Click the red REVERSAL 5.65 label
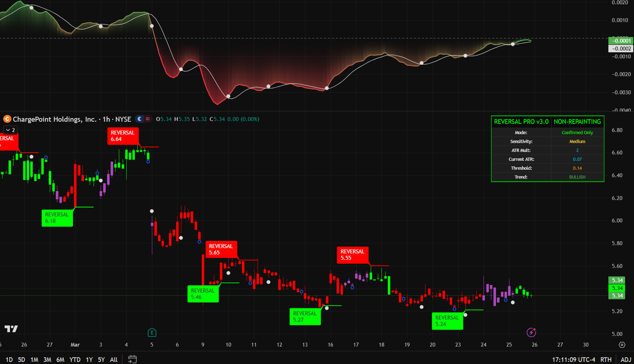Image resolution: width=634 pixels, height=364 pixels. [222, 249]
